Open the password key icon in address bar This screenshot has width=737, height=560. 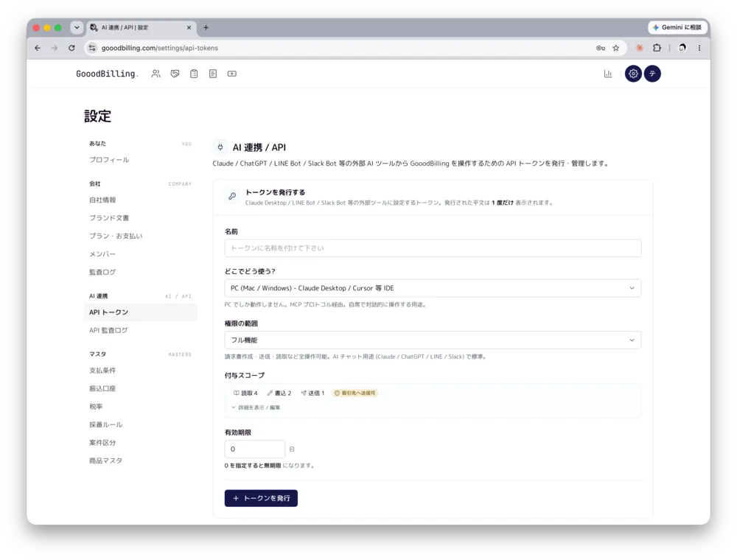tap(600, 48)
